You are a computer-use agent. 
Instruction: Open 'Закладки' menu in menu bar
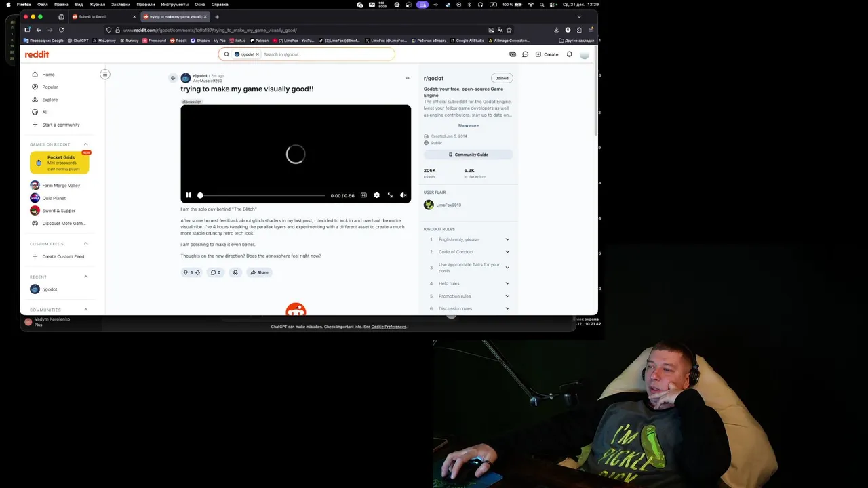coord(121,4)
